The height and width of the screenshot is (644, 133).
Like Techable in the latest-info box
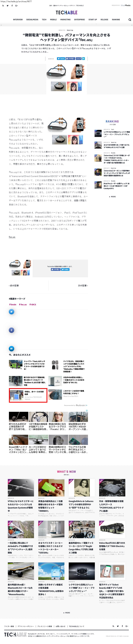pos(56,269)
